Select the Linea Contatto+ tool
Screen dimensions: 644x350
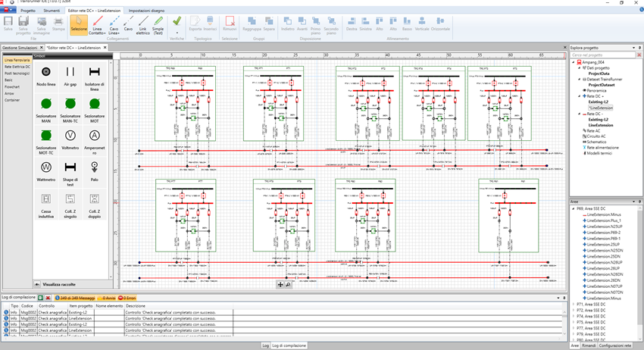pos(97,25)
